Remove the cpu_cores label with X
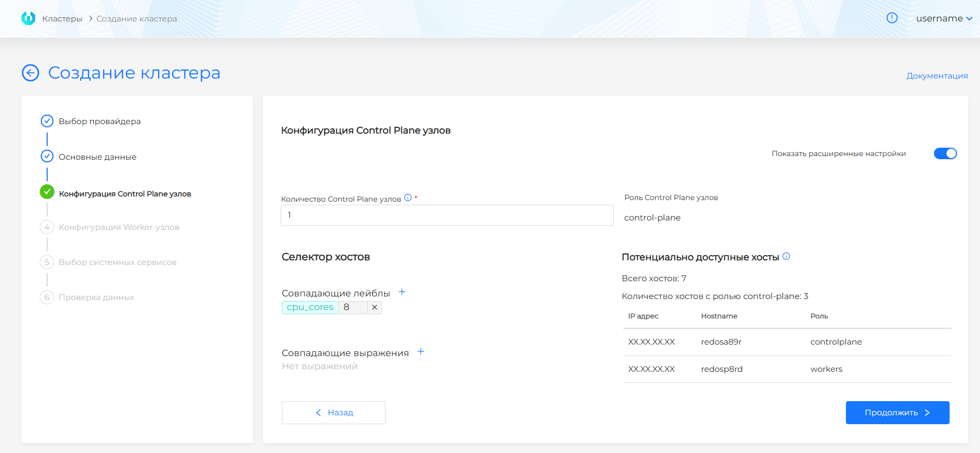Image resolution: width=980 pixels, height=453 pixels. click(x=374, y=307)
